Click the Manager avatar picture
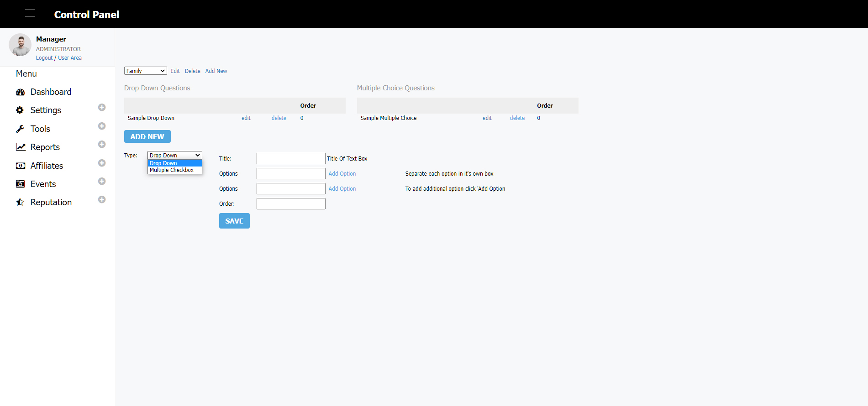This screenshot has height=406, width=868. click(x=20, y=45)
